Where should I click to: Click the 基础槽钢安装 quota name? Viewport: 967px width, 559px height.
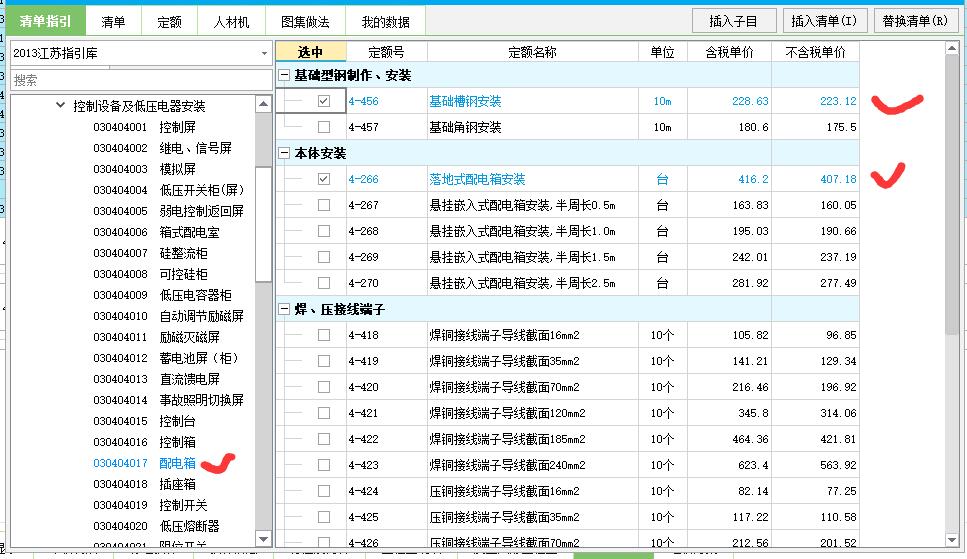point(465,101)
